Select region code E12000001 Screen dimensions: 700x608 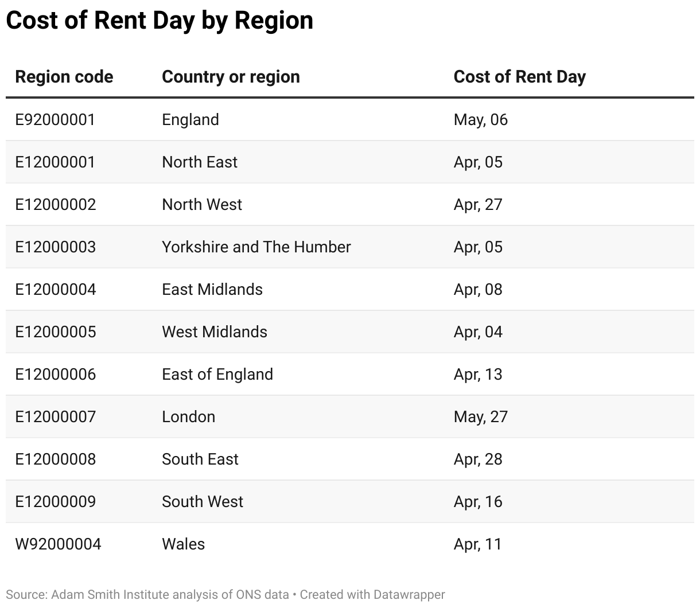pyautogui.click(x=55, y=162)
